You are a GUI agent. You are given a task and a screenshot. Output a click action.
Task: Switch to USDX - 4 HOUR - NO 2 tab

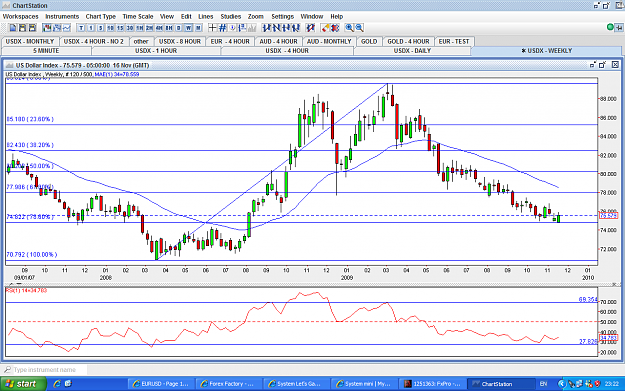point(94,41)
